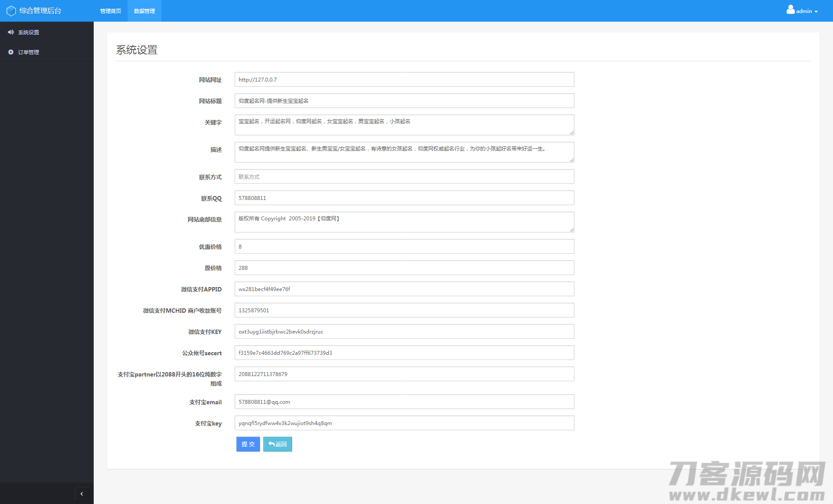Focus the 网站标题 text field
Image resolution: width=833 pixels, height=504 pixels.
(x=404, y=101)
